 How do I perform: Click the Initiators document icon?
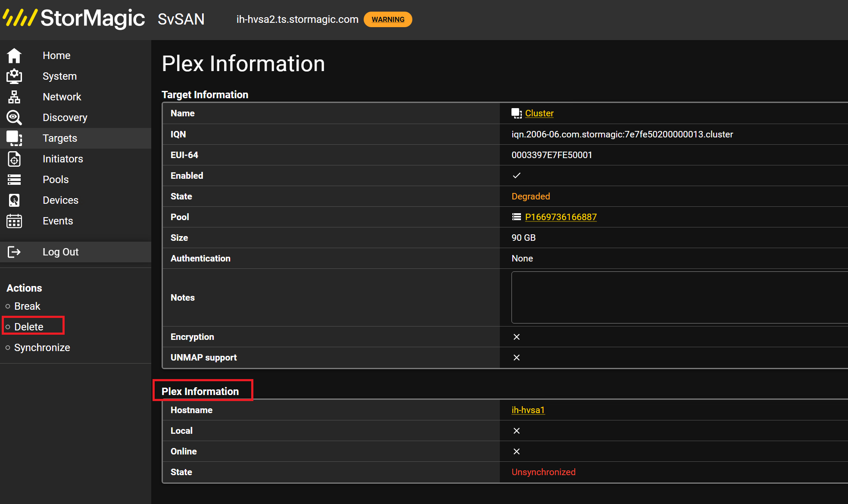point(14,159)
